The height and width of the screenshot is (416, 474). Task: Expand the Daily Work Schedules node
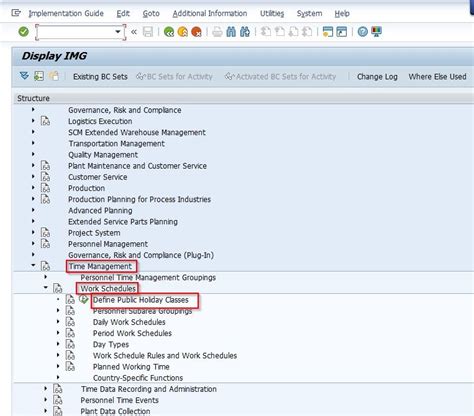coord(58,322)
